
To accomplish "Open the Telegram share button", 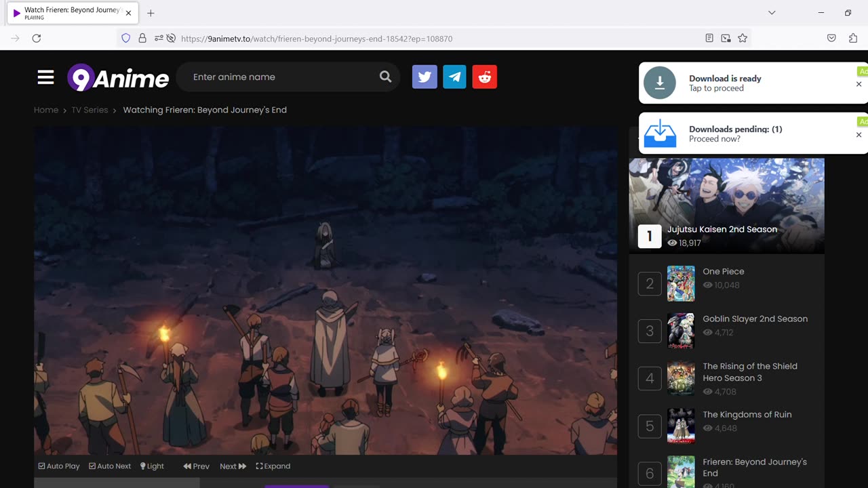I will pyautogui.click(x=454, y=77).
